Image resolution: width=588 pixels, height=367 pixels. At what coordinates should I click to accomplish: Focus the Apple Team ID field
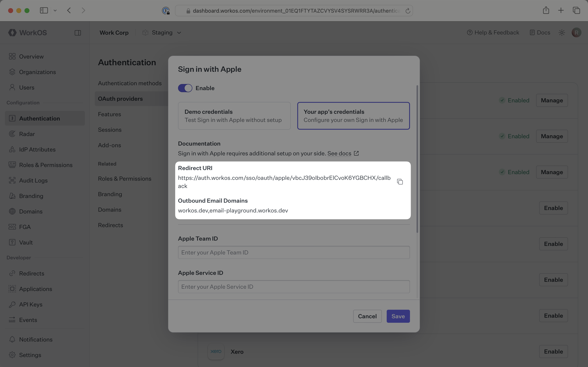click(294, 252)
